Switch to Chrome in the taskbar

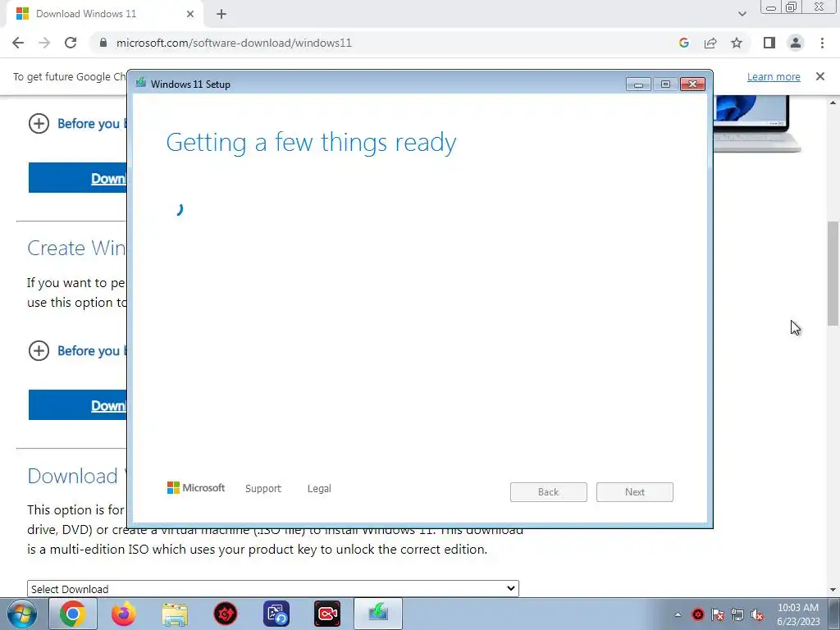(x=73, y=614)
